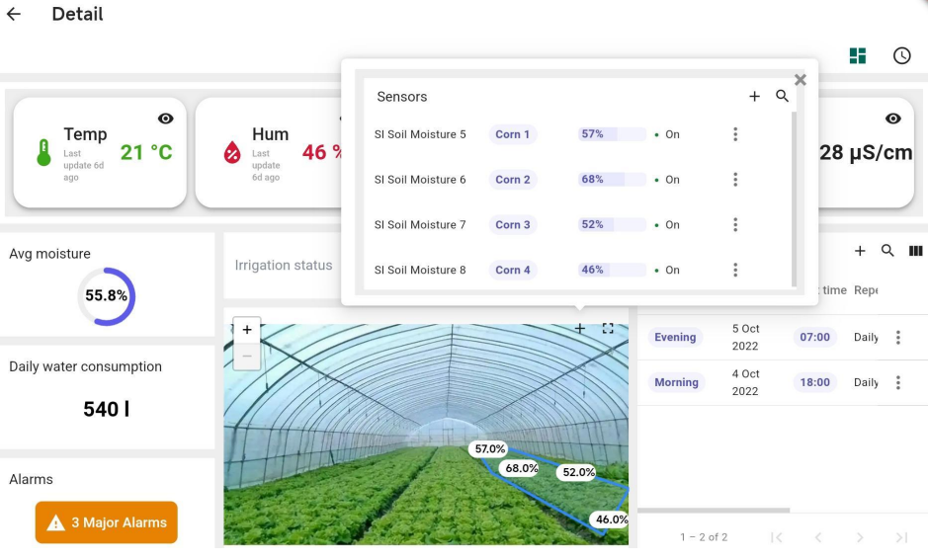Click the search icon in Sensors panel
The image size is (928, 560).
(x=782, y=97)
